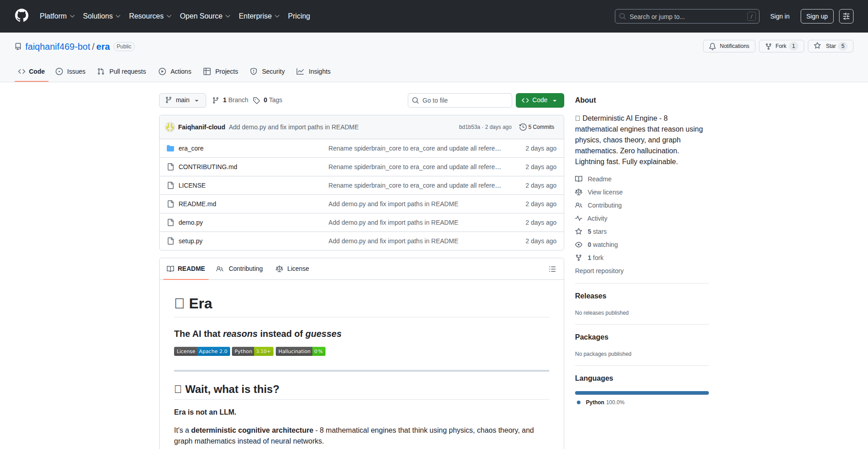Switch to the Pull requests tab
This screenshot has width=868, height=449.
[122, 71]
